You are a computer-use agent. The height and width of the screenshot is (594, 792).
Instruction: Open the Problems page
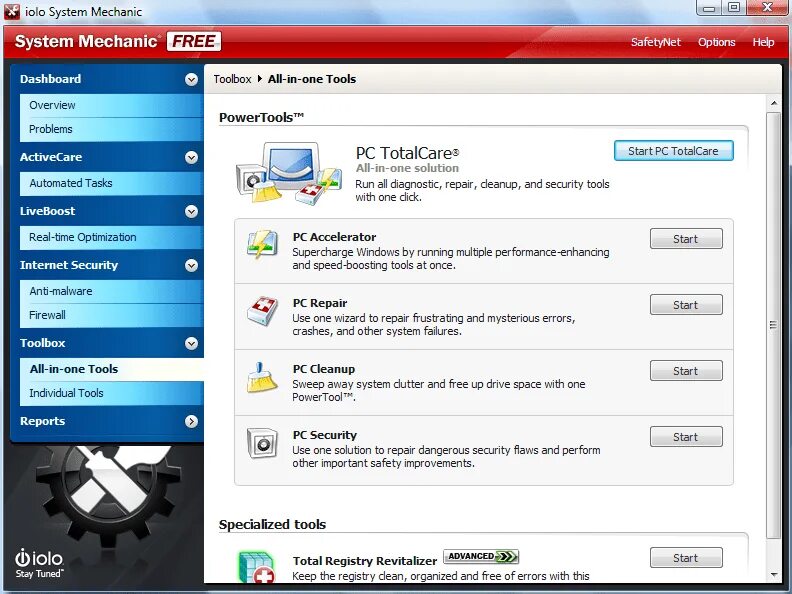click(x=111, y=129)
